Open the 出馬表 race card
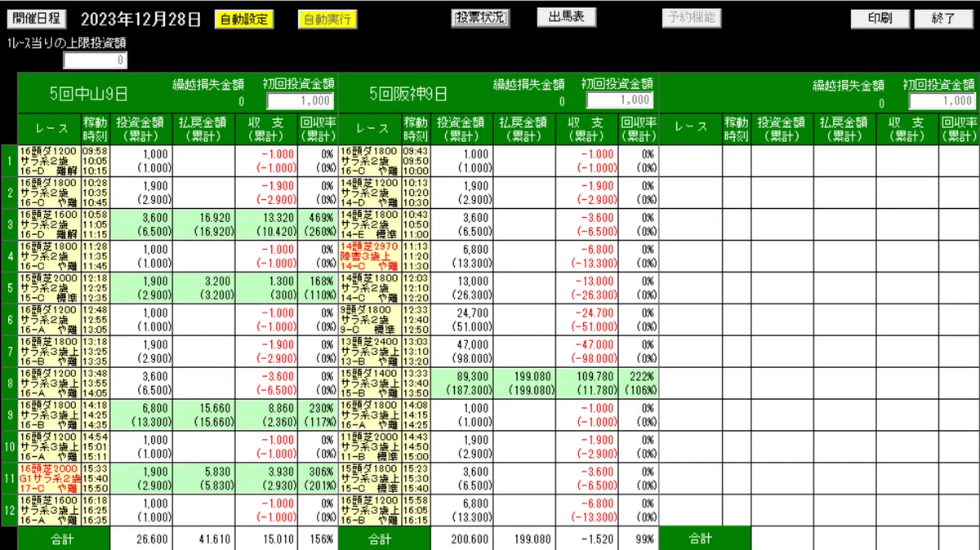The height and width of the screenshot is (550, 980). 566,17
